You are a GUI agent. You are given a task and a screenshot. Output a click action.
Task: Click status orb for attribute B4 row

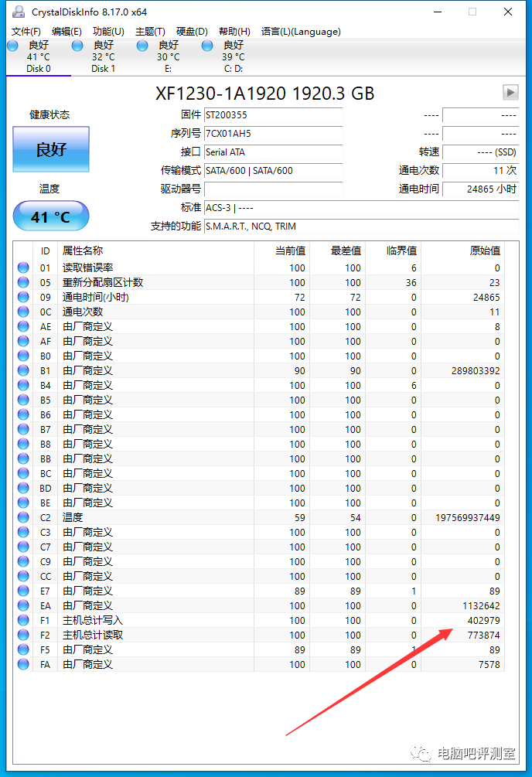tap(23, 385)
